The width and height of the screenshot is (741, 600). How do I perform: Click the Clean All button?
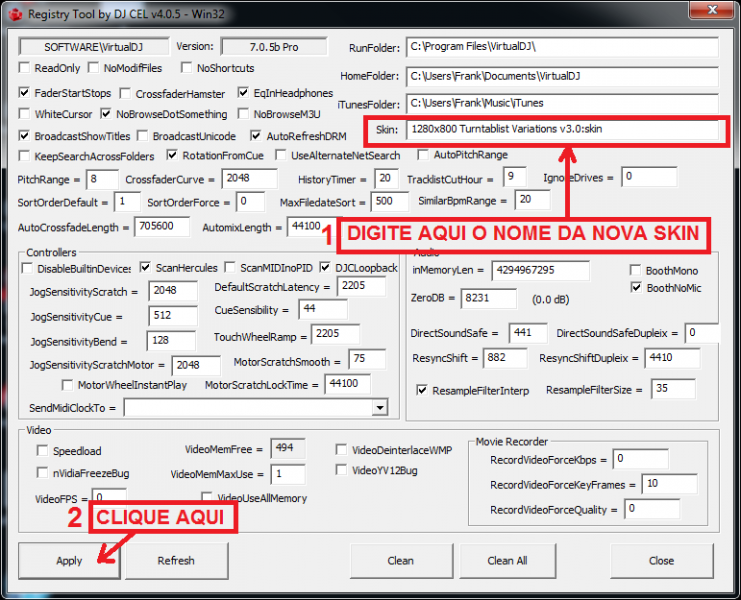coord(507,560)
